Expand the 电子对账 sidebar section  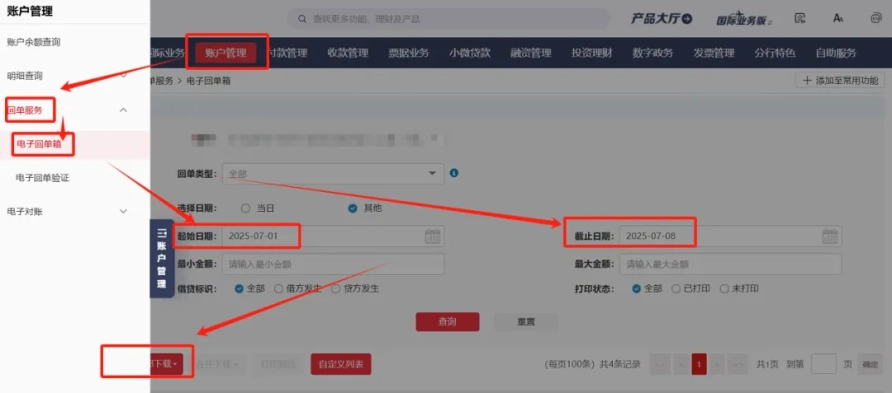click(x=123, y=212)
